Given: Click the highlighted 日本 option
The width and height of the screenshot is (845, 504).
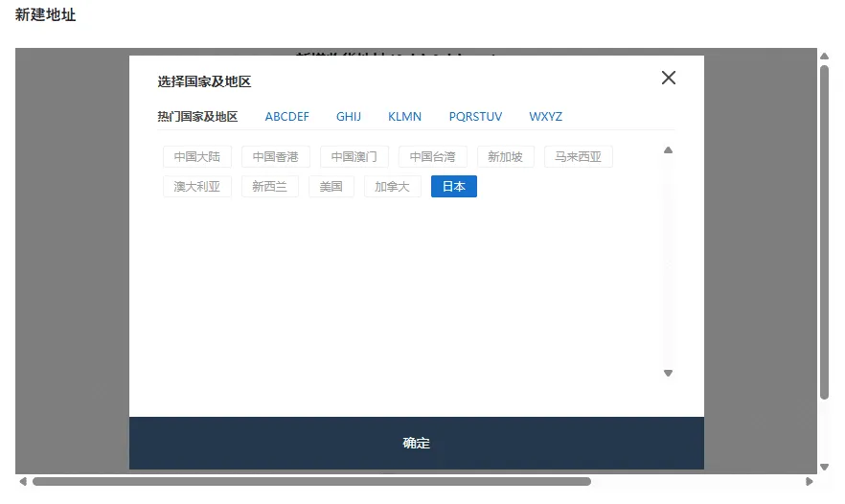Looking at the screenshot, I should tap(453, 187).
